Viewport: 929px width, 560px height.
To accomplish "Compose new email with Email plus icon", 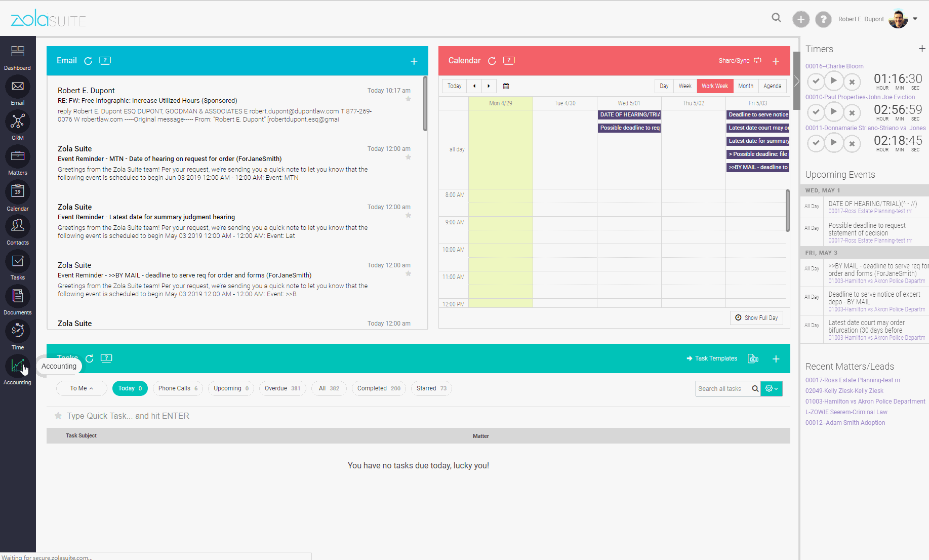I will (x=414, y=61).
